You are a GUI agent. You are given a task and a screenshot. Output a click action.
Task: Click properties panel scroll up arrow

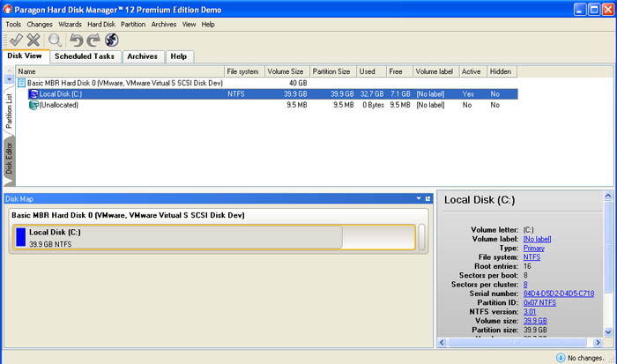coord(608,196)
